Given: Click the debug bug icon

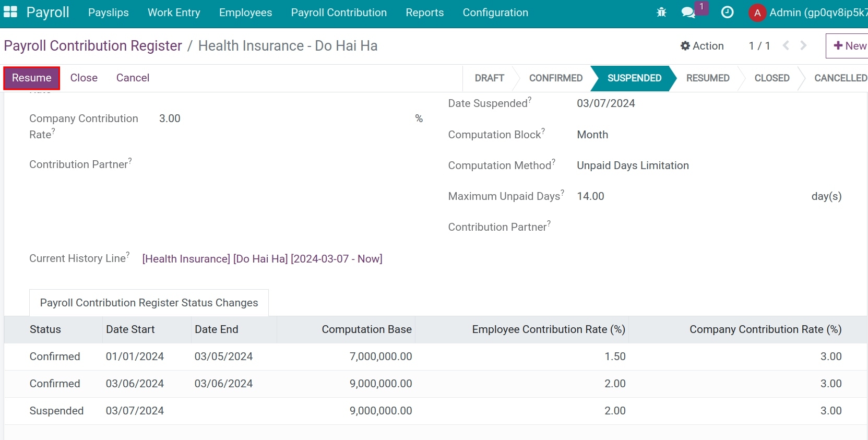Looking at the screenshot, I should (x=661, y=13).
